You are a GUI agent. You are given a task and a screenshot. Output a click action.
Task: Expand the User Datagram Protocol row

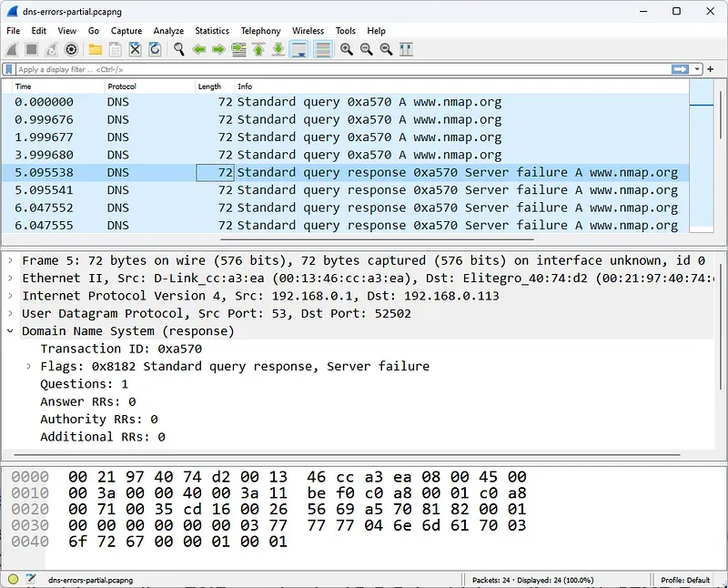pos(10,313)
